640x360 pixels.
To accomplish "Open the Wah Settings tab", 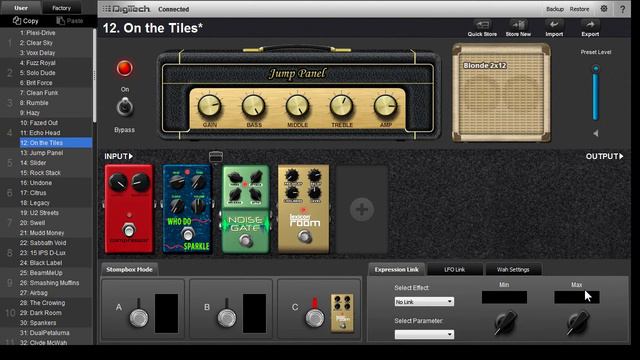I will [x=513, y=269].
